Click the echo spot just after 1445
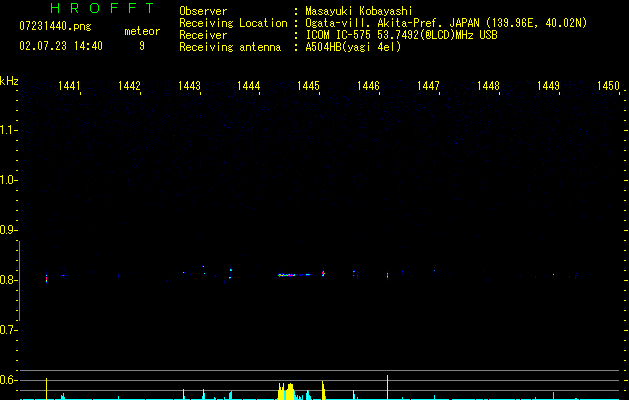The image size is (629, 400). [x=323, y=273]
